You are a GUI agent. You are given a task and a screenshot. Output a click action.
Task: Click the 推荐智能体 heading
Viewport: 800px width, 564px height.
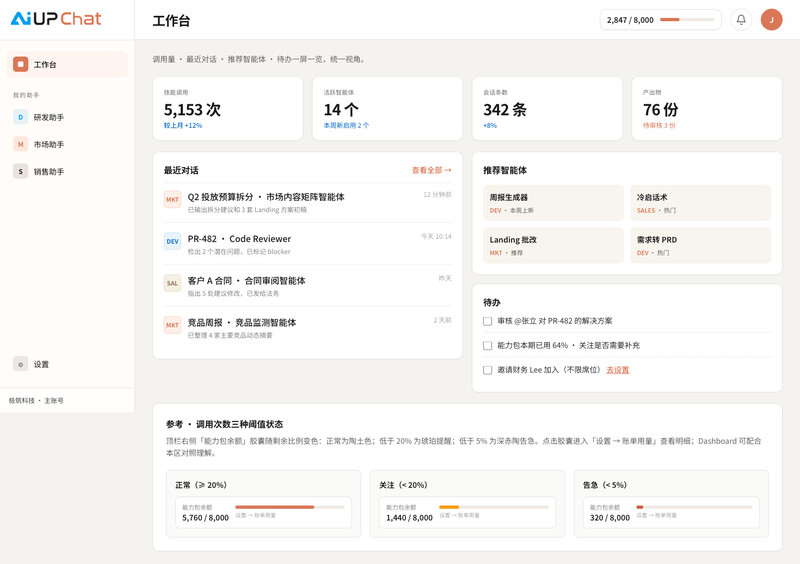tap(505, 170)
